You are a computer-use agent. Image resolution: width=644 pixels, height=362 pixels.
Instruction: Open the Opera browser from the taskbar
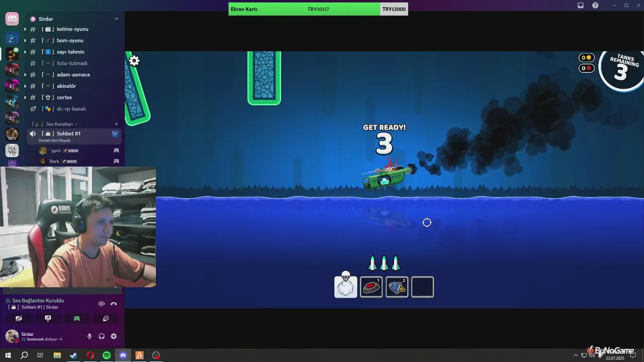click(90, 355)
